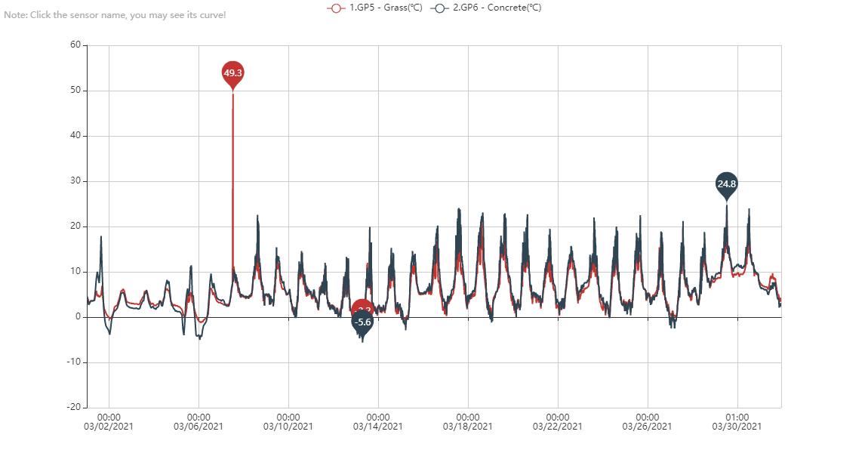
Task: Toggle the '2.GP6 - Concrete(℃)' series label
Action: pyautogui.click(x=497, y=8)
